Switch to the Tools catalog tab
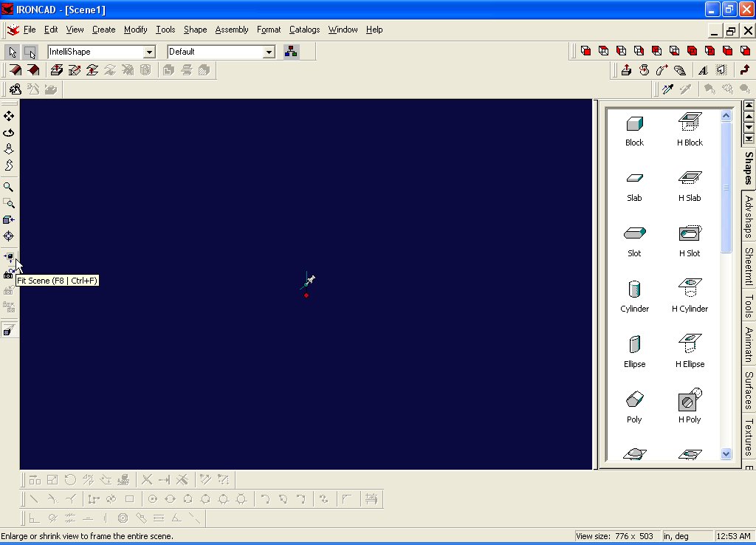756x545 pixels. pos(749,306)
